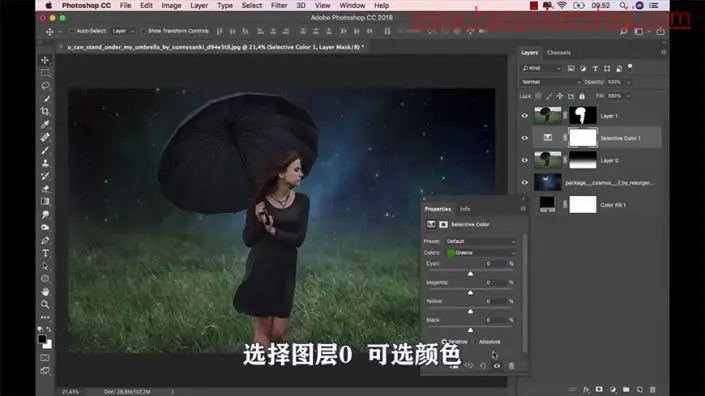Select the Eraser tool
This screenshot has height=396, width=705.
[45, 189]
